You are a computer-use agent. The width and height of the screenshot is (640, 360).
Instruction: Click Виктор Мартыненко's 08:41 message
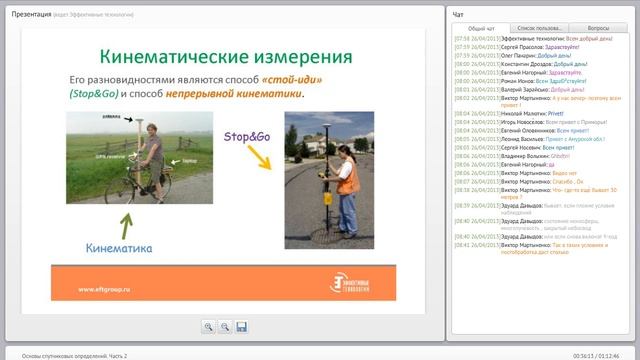click(x=531, y=249)
